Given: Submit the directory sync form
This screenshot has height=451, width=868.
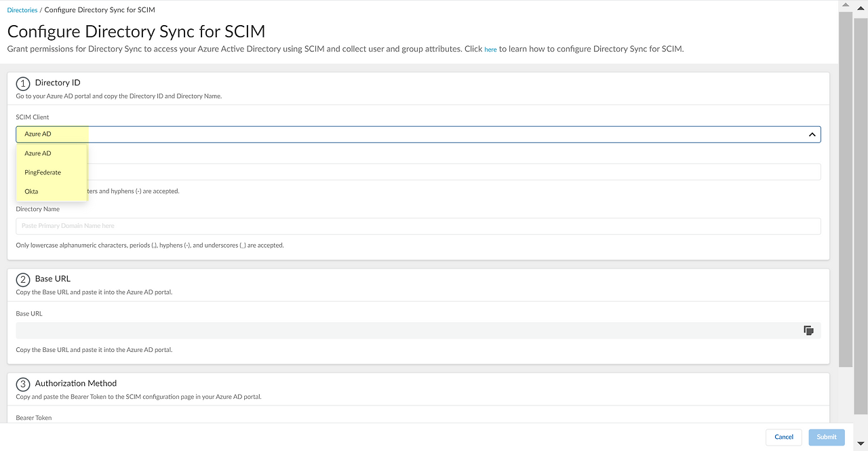Looking at the screenshot, I should [x=827, y=437].
